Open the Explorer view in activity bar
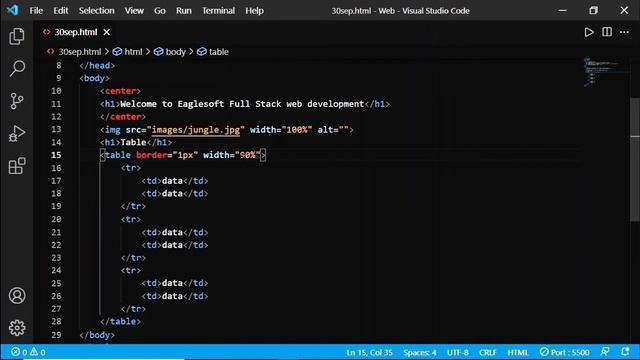This screenshot has width=640, height=360. tap(17, 36)
